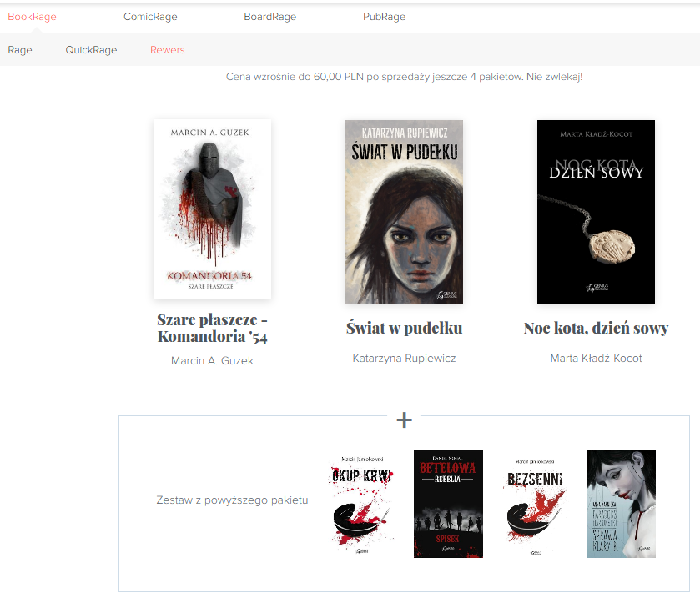700x598 pixels.
Task: Open the Sprawa Klary B. cover
Action: [621, 504]
